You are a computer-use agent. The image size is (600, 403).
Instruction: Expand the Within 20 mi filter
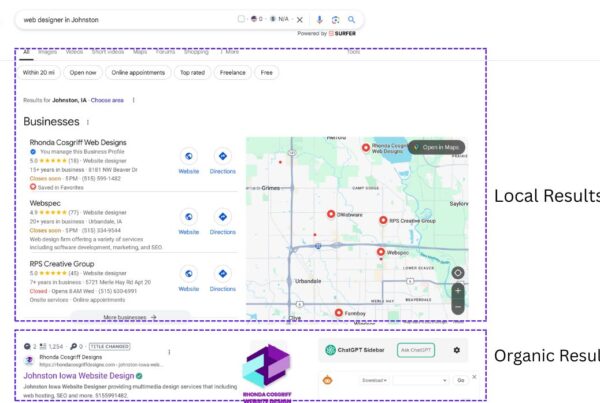(39, 72)
